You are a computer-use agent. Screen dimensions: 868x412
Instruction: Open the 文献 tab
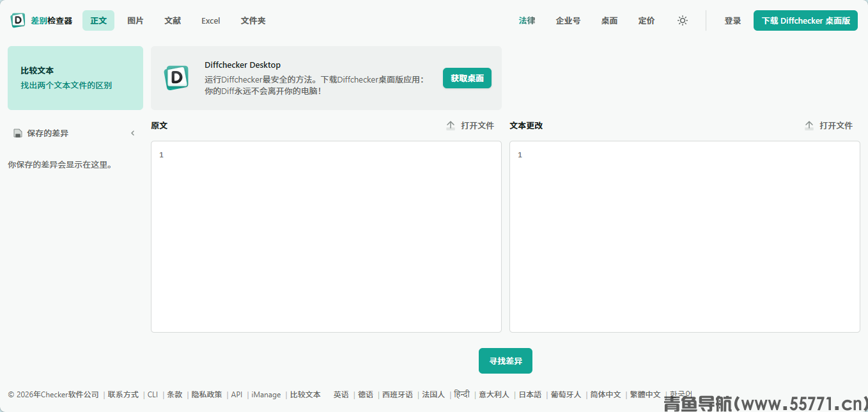tap(173, 20)
